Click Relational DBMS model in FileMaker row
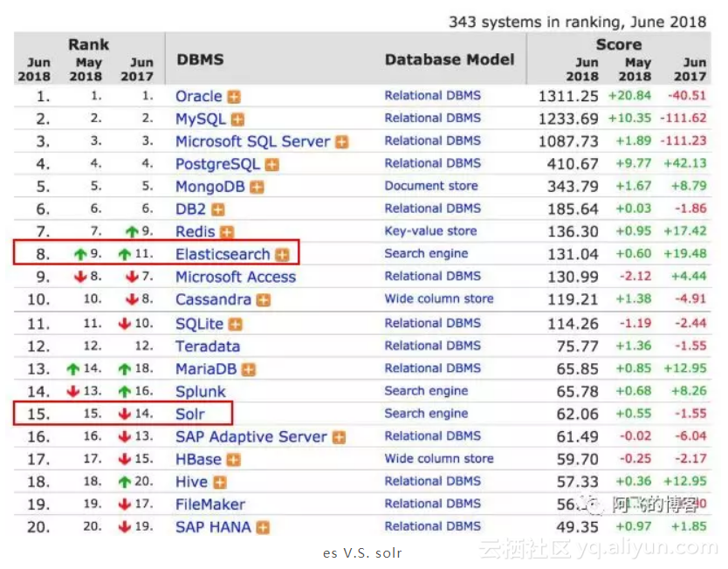The height and width of the screenshot is (569, 728). coord(433,504)
